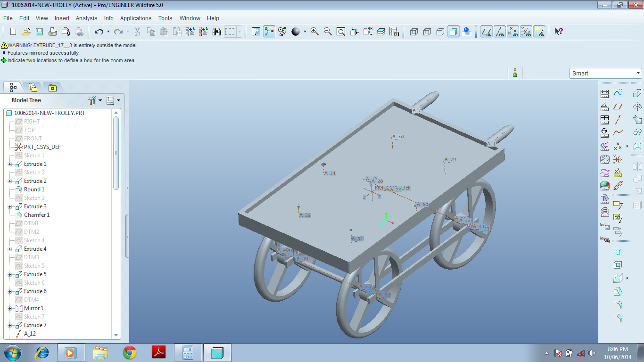Open Google Chrome from taskbar

click(130, 353)
